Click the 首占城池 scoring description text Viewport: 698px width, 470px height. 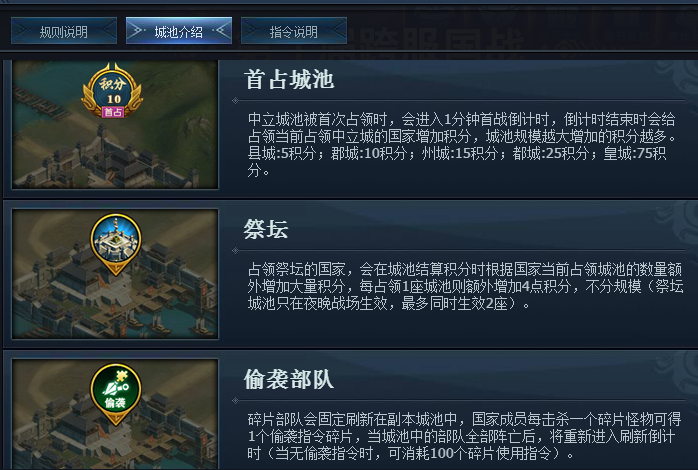pyautogui.click(x=461, y=145)
